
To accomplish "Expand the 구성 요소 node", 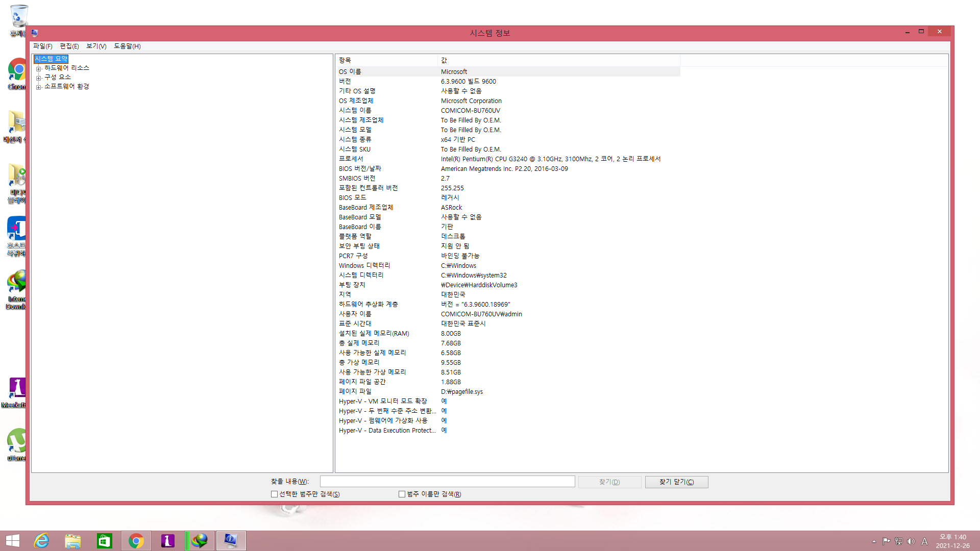I will [x=38, y=78].
